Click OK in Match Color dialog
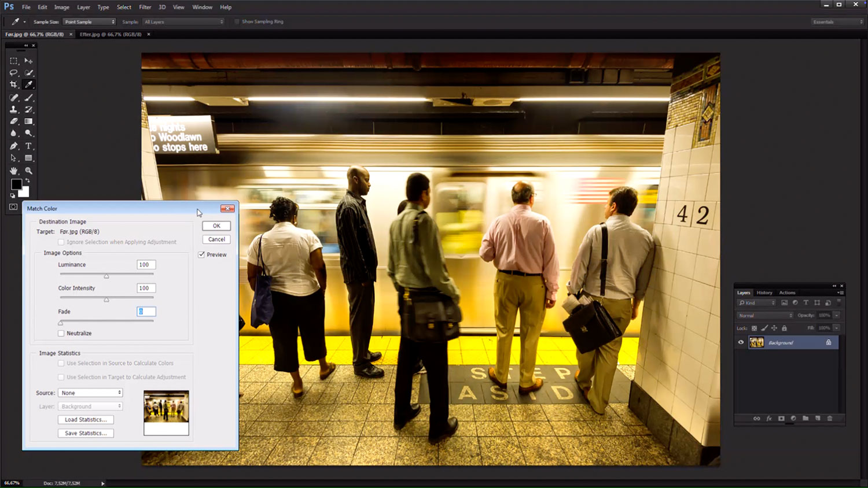The image size is (868, 488). click(216, 226)
